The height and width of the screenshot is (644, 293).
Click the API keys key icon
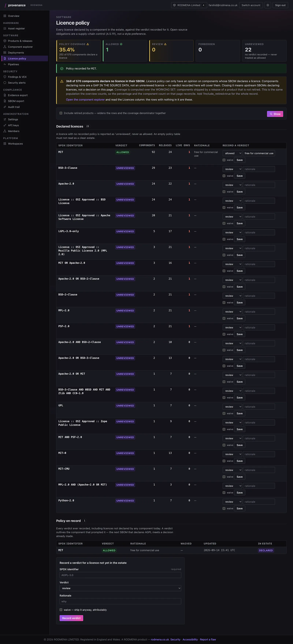click(5, 125)
